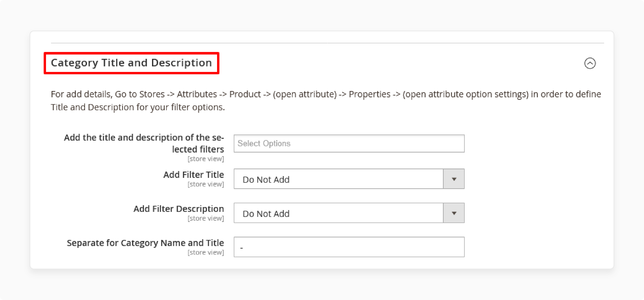Click the Add Filter Description dropdown arrow

(454, 213)
